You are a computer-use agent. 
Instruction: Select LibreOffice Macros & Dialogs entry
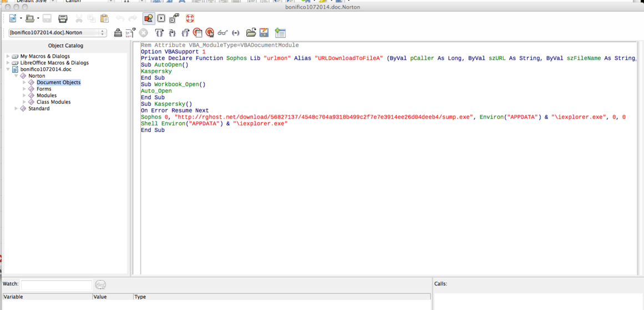[x=54, y=63]
